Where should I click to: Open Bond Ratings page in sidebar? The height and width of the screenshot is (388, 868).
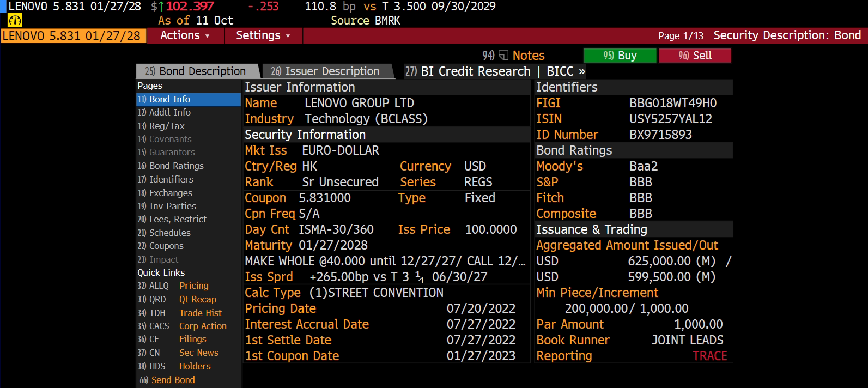click(188, 166)
